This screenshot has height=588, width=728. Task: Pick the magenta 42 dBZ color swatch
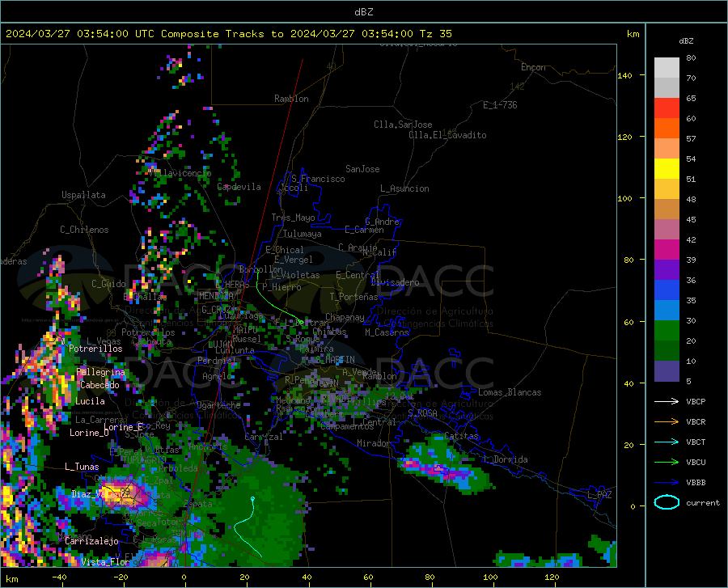(667, 249)
